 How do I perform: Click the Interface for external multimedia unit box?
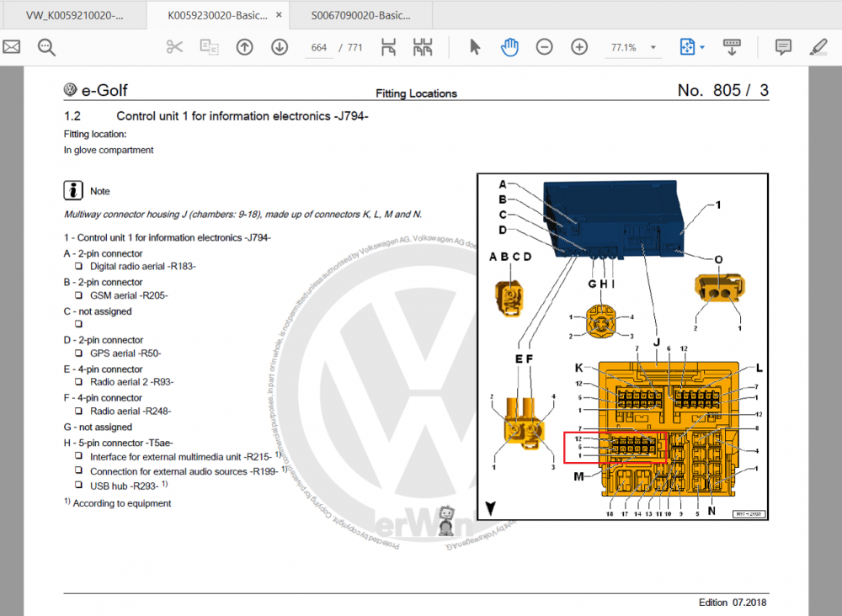click(x=79, y=456)
